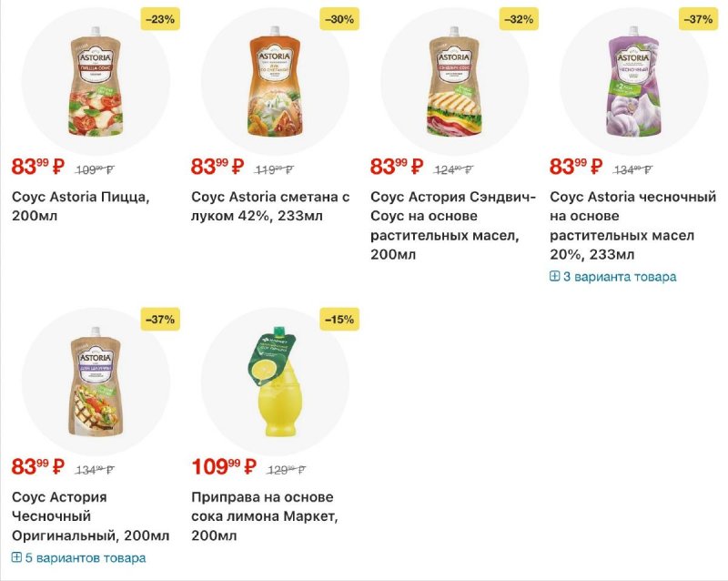Image resolution: width=728 pixels, height=581 pixels.
Task: Open the "Соус Astoria Пицца, 200мл" title link
Action: [80, 206]
